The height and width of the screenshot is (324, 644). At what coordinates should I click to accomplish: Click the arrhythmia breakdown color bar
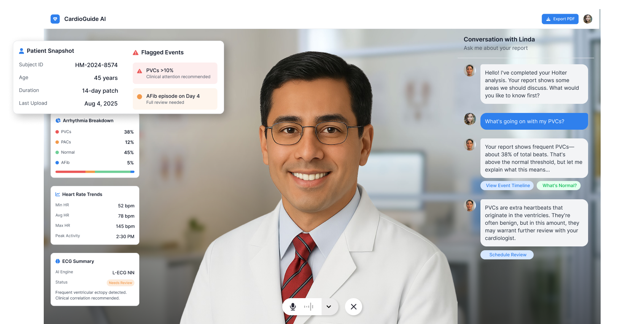[95, 172]
